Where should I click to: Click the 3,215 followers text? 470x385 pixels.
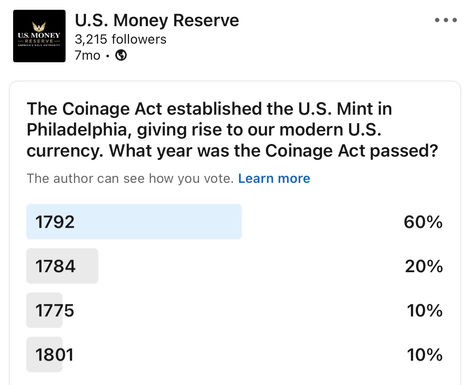[120, 39]
